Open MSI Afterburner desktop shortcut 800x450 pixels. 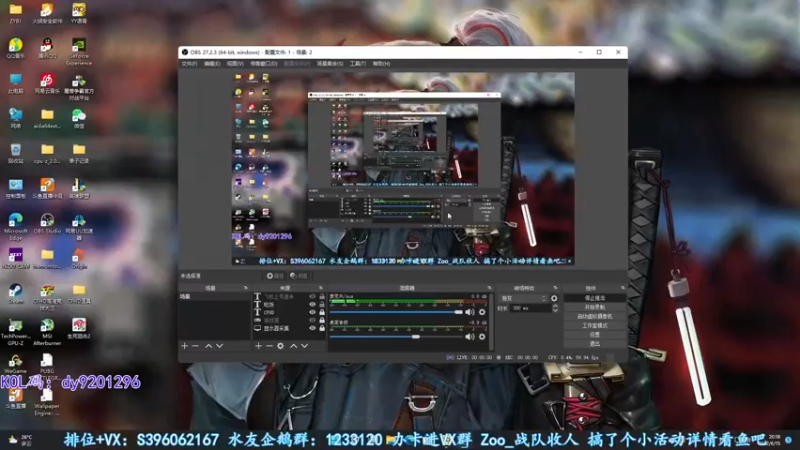coord(47,332)
